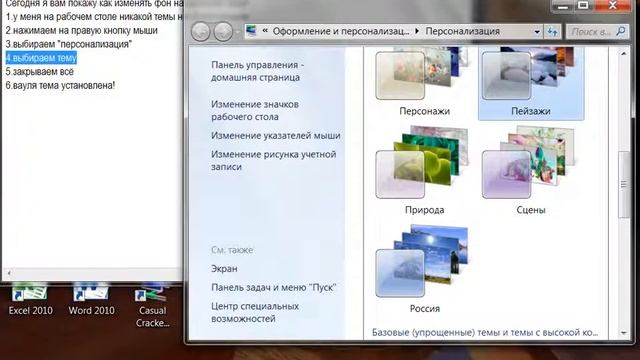The height and width of the screenshot is (360, 640).
Task: Open Центр специальных возможностей link
Action: (x=255, y=312)
